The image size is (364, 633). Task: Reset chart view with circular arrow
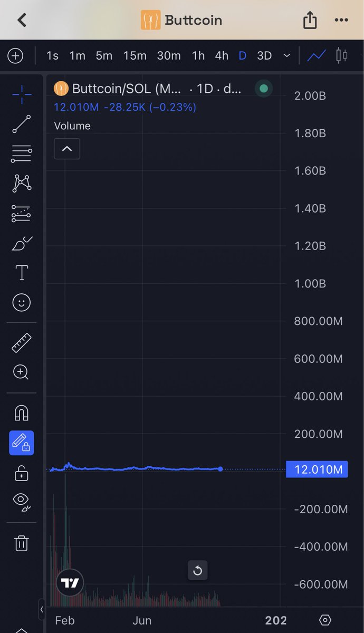198,570
